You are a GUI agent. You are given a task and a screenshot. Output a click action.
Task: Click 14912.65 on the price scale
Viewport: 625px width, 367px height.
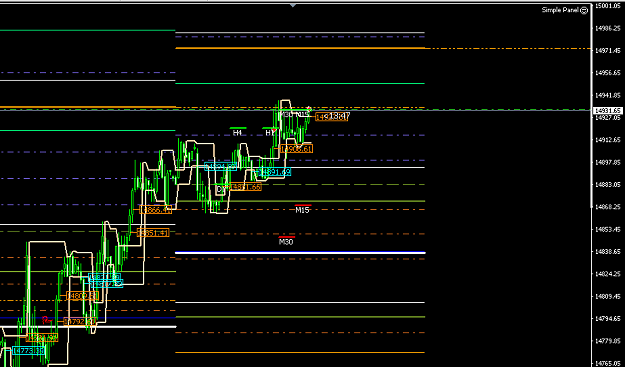pyautogui.click(x=609, y=140)
